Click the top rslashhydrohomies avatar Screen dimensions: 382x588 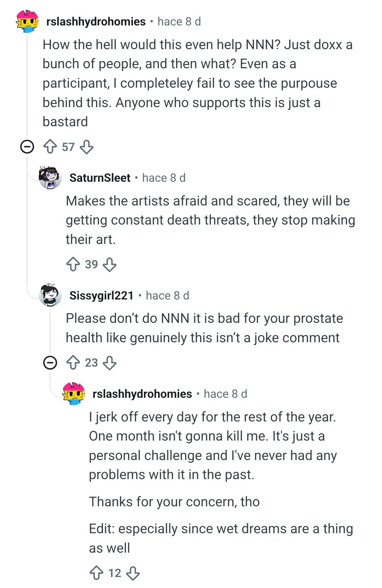[x=27, y=22]
